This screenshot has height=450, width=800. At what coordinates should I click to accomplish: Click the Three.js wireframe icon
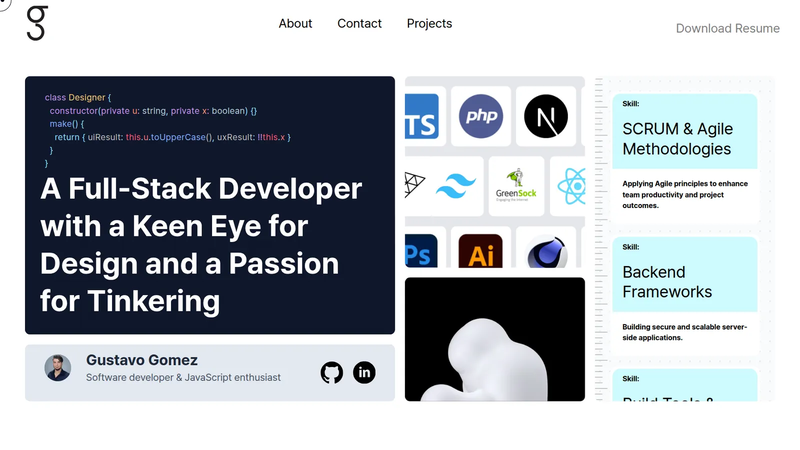414,184
